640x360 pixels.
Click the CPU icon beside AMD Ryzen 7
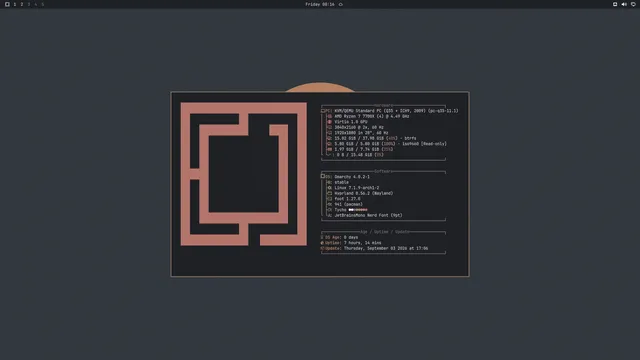tap(330, 116)
